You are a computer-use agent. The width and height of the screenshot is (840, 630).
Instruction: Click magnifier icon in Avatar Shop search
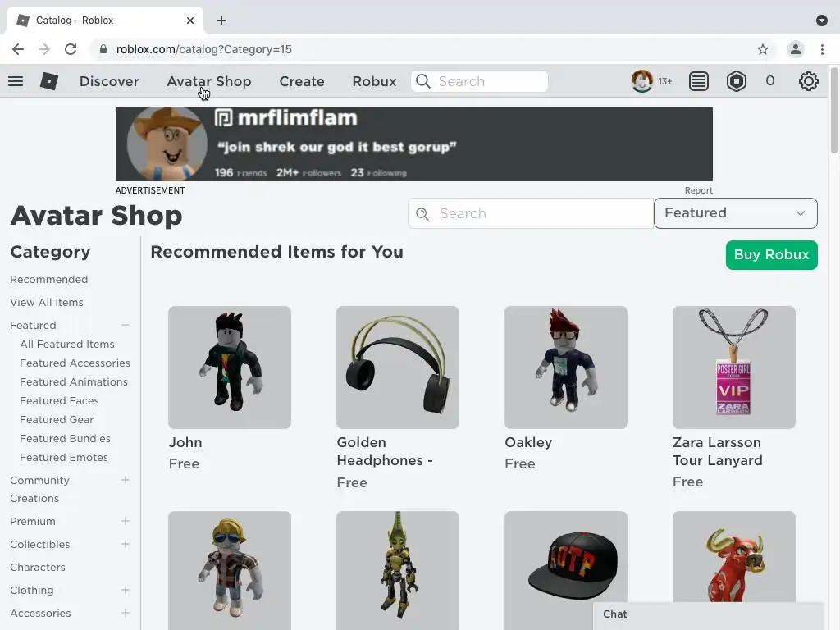(x=422, y=214)
